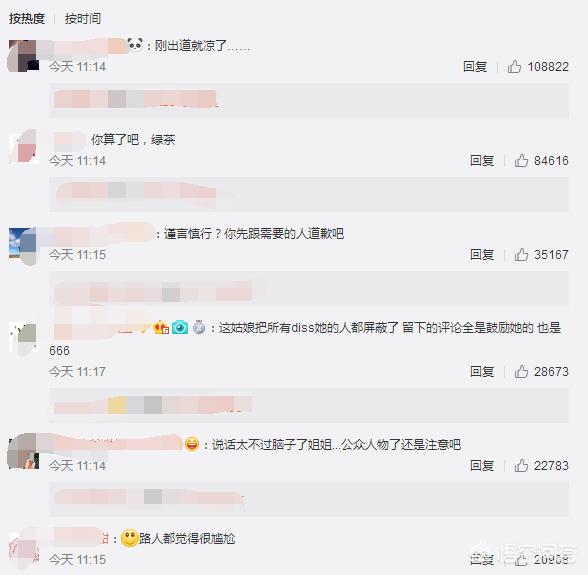Like the comment with 35167 likes
Screen dimensions: 588x575
(521, 255)
